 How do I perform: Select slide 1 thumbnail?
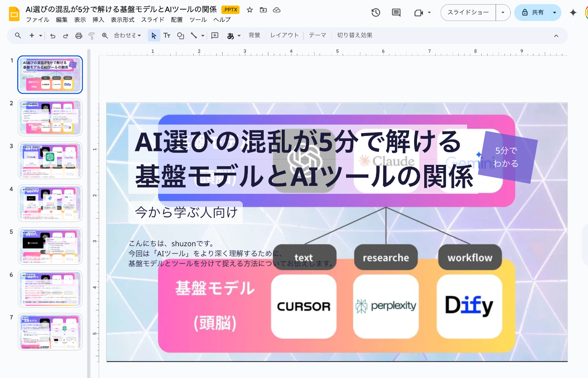click(x=50, y=75)
